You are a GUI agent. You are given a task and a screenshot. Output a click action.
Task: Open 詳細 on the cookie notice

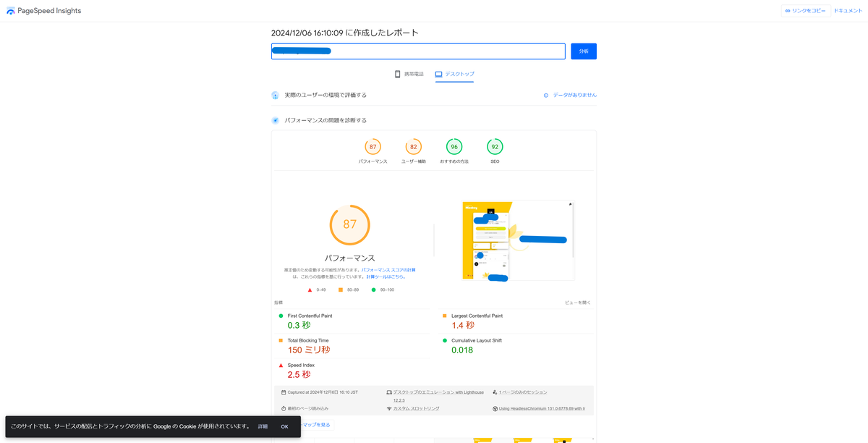pyautogui.click(x=263, y=426)
